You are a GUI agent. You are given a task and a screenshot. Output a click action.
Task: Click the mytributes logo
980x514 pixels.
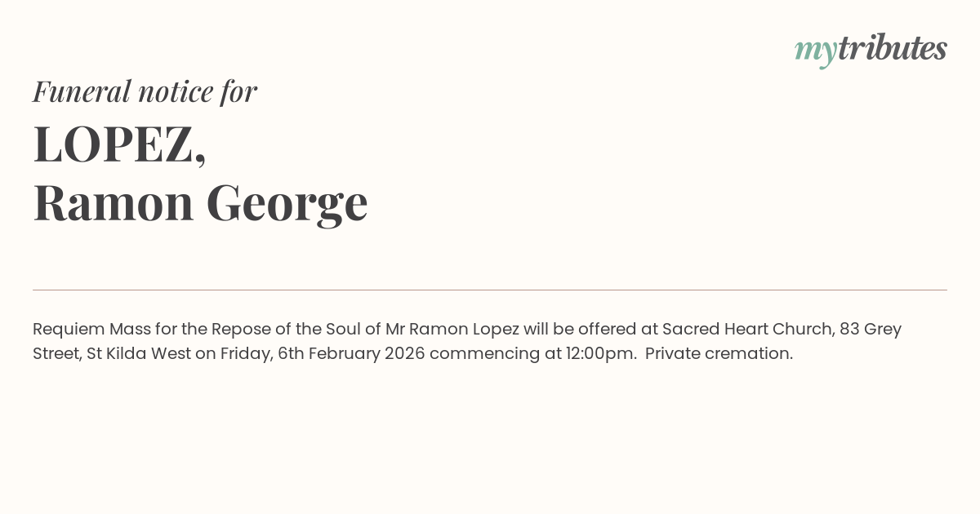coord(871,49)
